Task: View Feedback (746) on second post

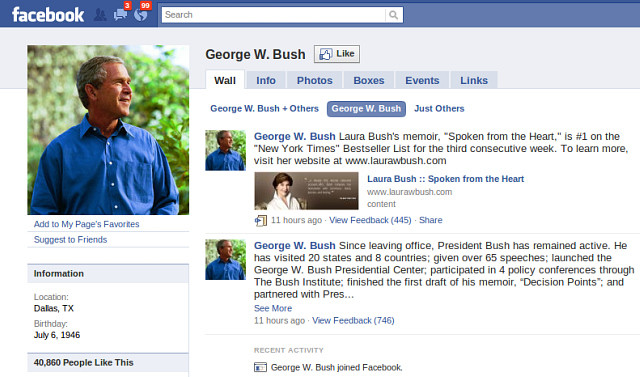Action: pyautogui.click(x=353, y=321)
